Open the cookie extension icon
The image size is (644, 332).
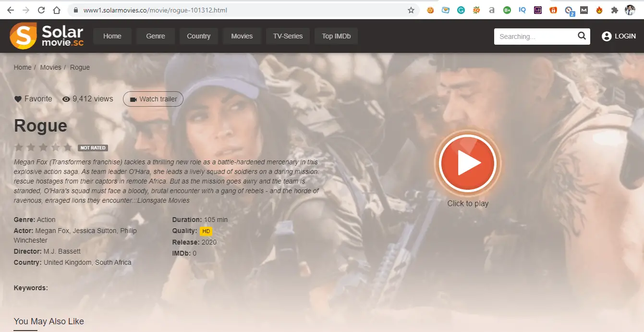pos(430,10)
